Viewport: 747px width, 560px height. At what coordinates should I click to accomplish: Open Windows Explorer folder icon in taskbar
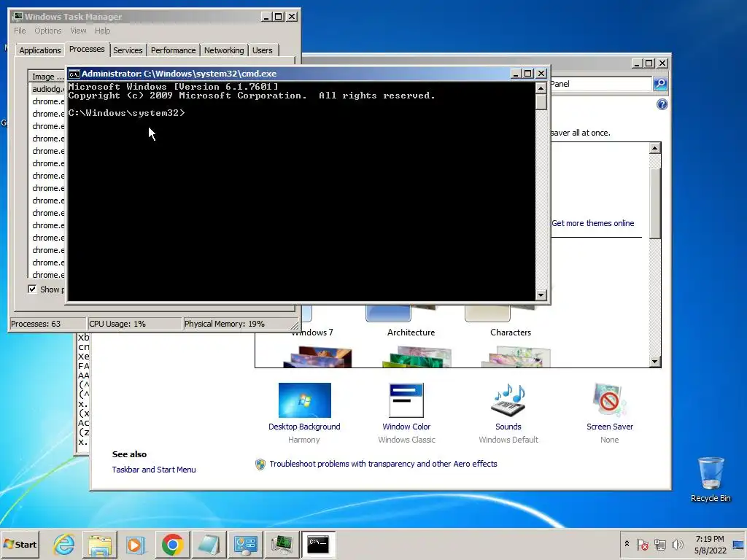100,544
